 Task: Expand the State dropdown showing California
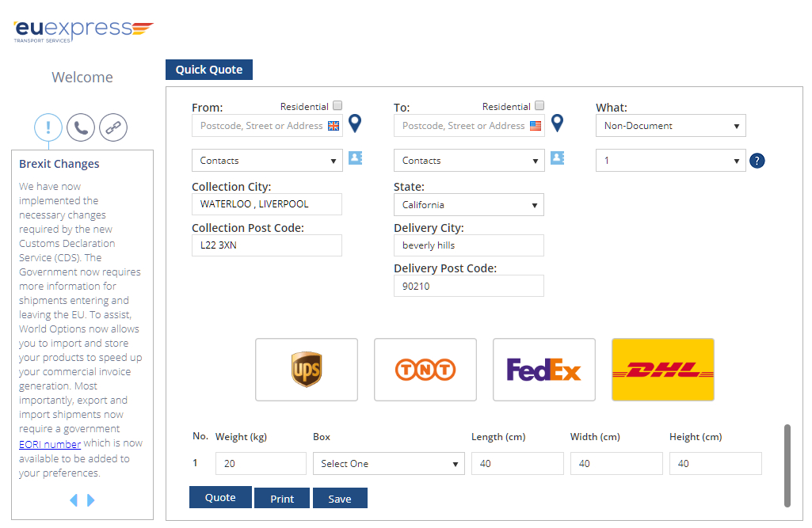(x=468, y=205)
